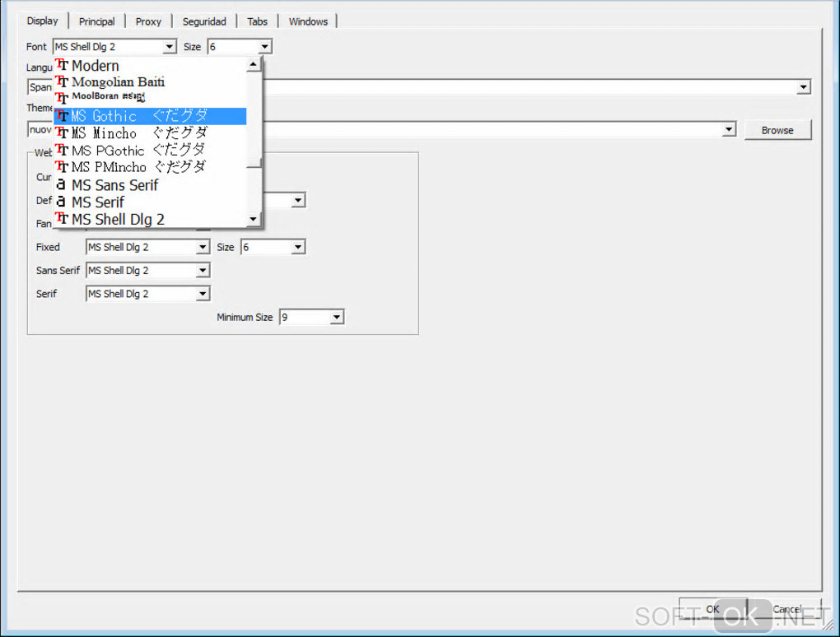The image size is (840, 637).
Task: Select MS Sans Serif font
Action: pos(150,184)
